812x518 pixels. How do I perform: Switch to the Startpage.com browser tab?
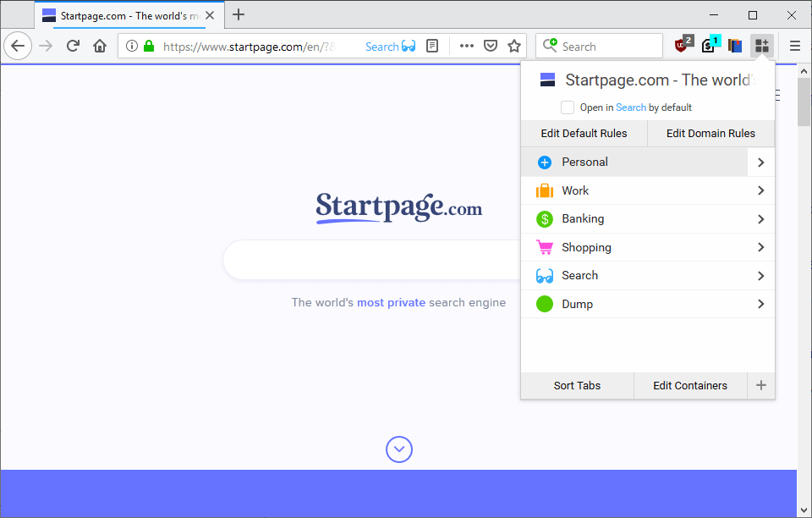129,15
